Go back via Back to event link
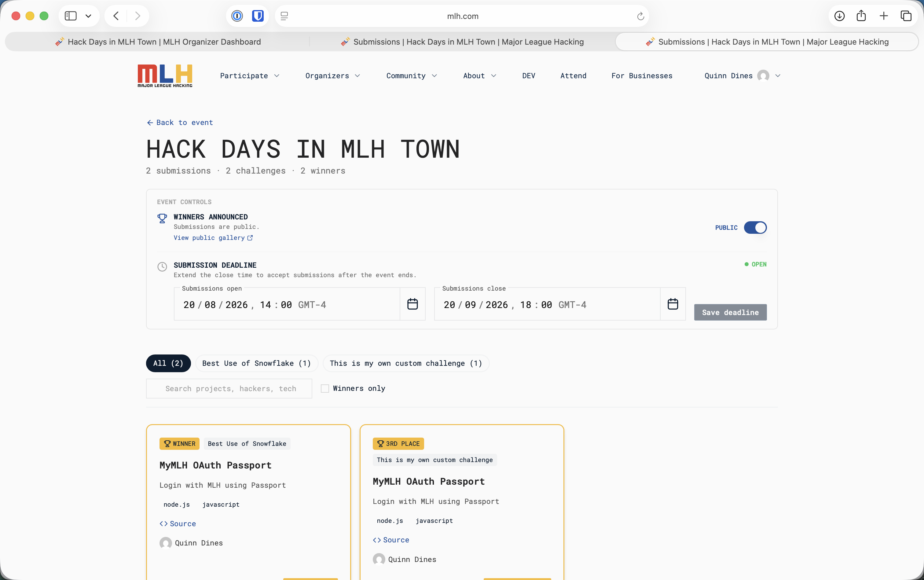 point(179,122)
